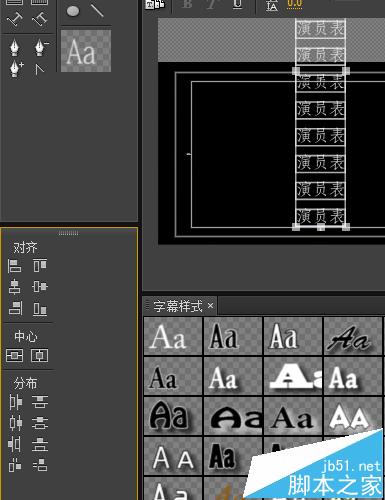Select the Vertical Path Type tool
Viewport: 385px width, 500px height.
pos(39,20)
